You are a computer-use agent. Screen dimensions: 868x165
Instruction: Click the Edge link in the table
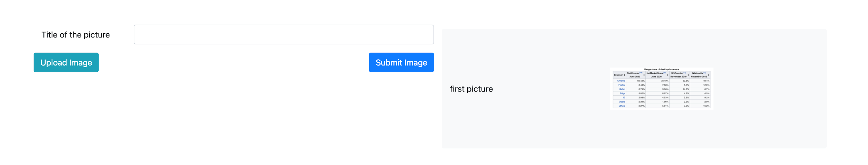[622, 93]
